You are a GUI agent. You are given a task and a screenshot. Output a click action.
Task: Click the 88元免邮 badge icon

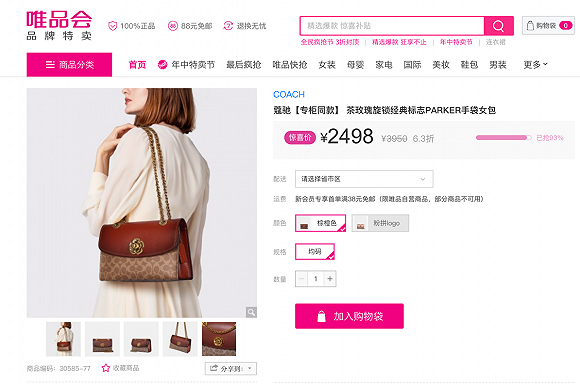pyautogui.click(x=173, y=26)
